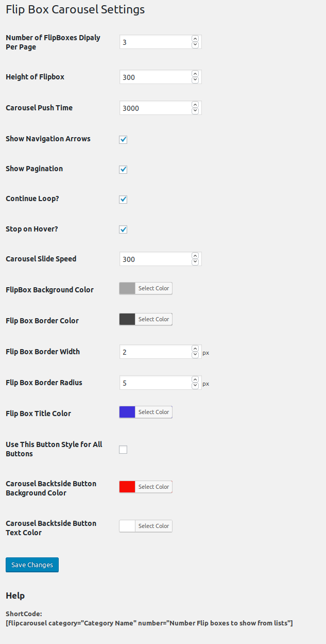This screenshot has height=644, width=326.
Task: Increase Number of FlipBoxes per page stepper up
Action: pyautogui.click(x=195, y=39)
